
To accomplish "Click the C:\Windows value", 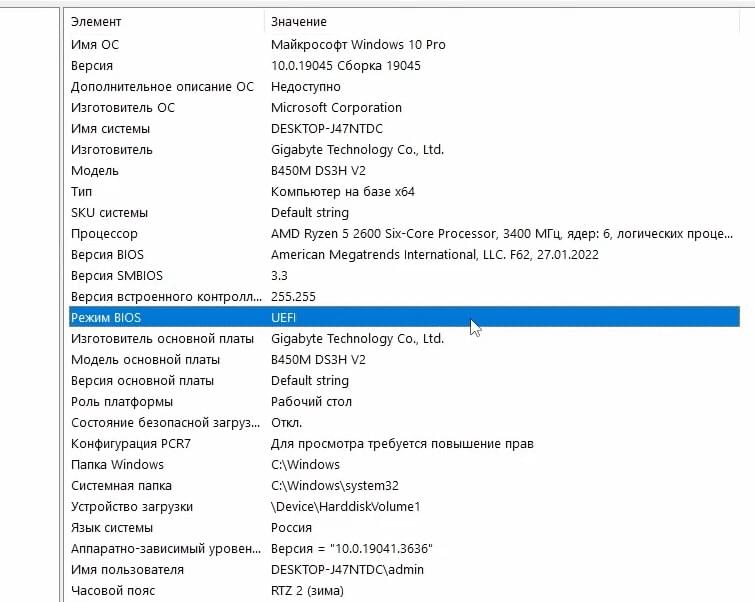I will click(305, 465).
